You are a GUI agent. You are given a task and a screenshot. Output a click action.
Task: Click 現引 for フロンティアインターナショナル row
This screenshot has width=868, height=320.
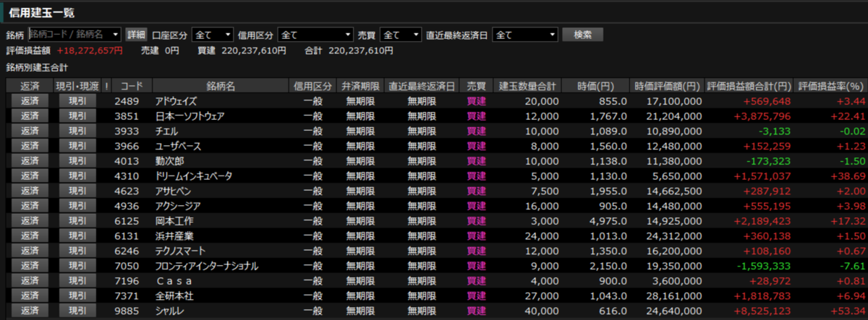[x=77, y=266]
